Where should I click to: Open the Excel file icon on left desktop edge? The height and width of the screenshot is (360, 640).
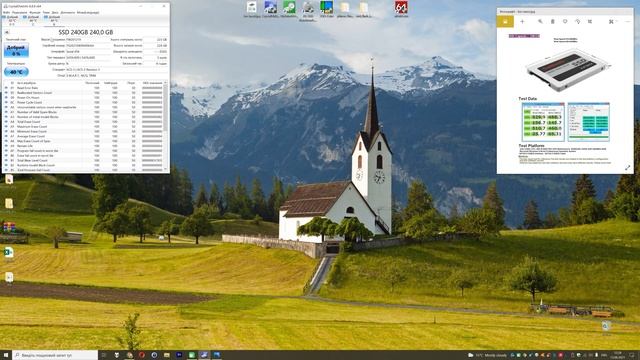9,253
